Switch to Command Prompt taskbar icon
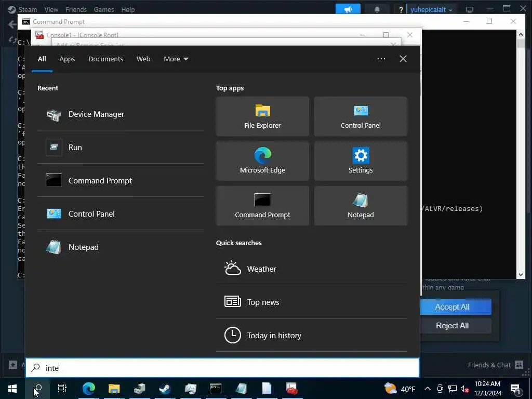The height and width of the screenshot is (399, 532). coord(216,389)
